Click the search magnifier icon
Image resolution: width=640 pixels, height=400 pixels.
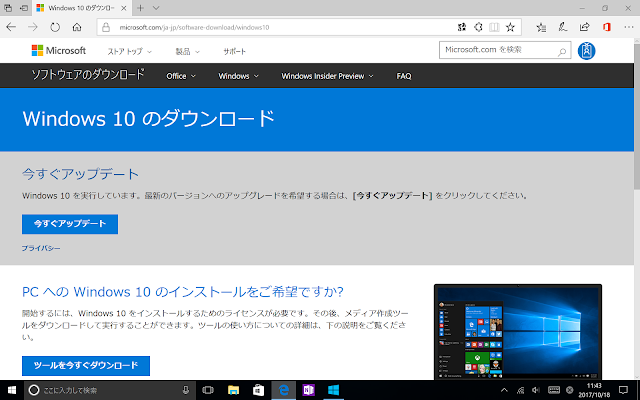click(x=562, y=51)
